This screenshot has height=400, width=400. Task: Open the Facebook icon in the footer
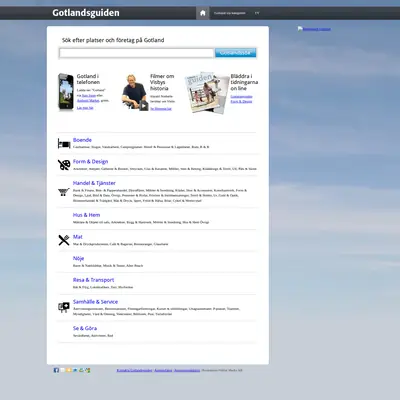pos(56,370)
